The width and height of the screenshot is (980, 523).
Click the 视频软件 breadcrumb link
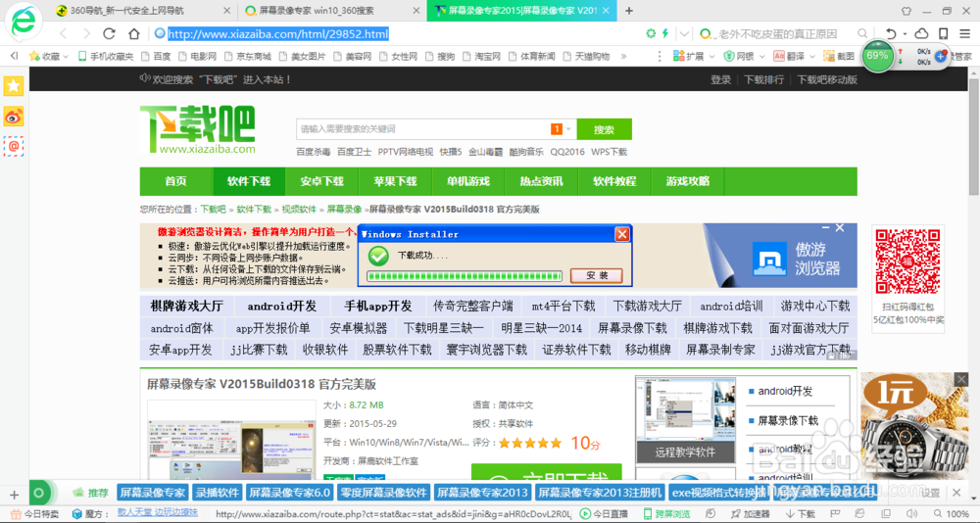pos(299,210)
